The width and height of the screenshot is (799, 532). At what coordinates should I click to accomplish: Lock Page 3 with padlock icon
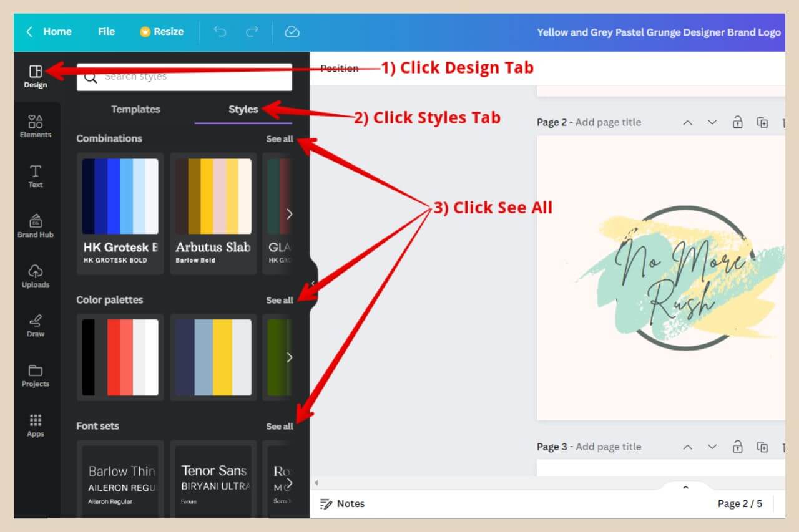pos(738,447)
